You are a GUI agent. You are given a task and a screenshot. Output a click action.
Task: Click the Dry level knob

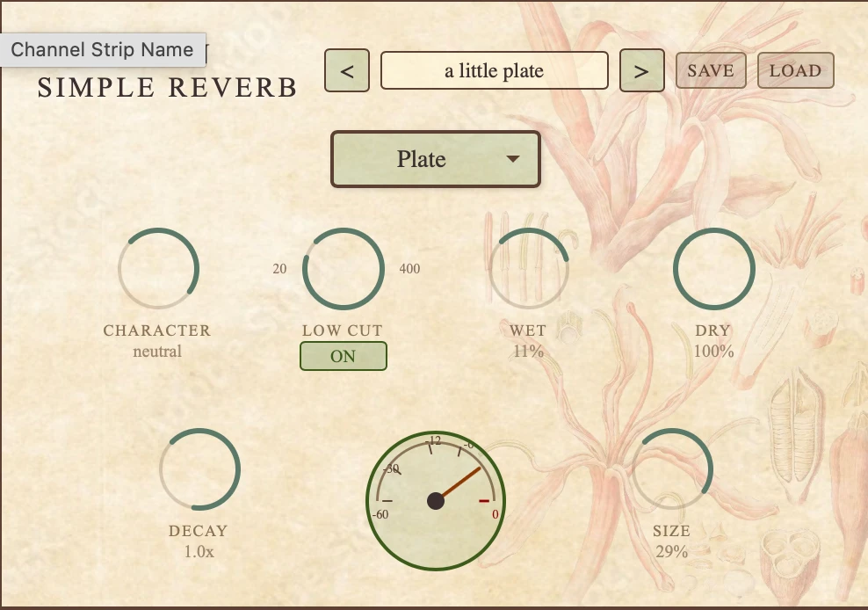[x=713, y=269]
